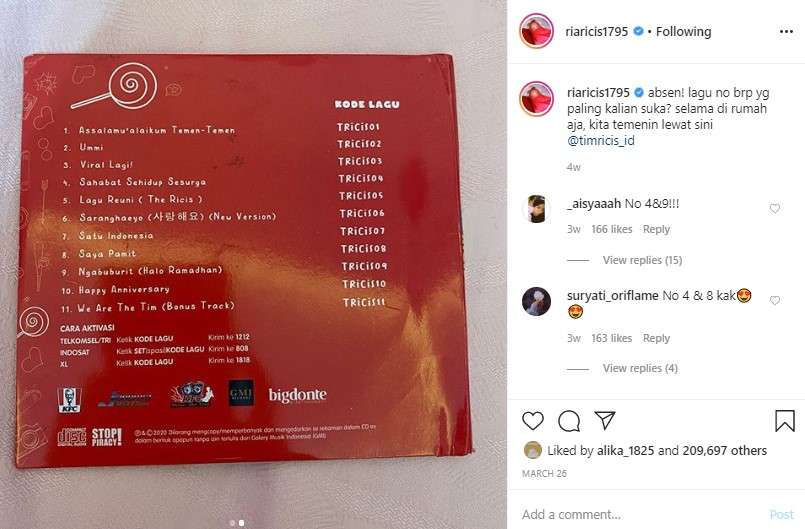Click the comment speech bubble icon
Image resolution: width=805 pixels, height=529 pixels.
569,421
